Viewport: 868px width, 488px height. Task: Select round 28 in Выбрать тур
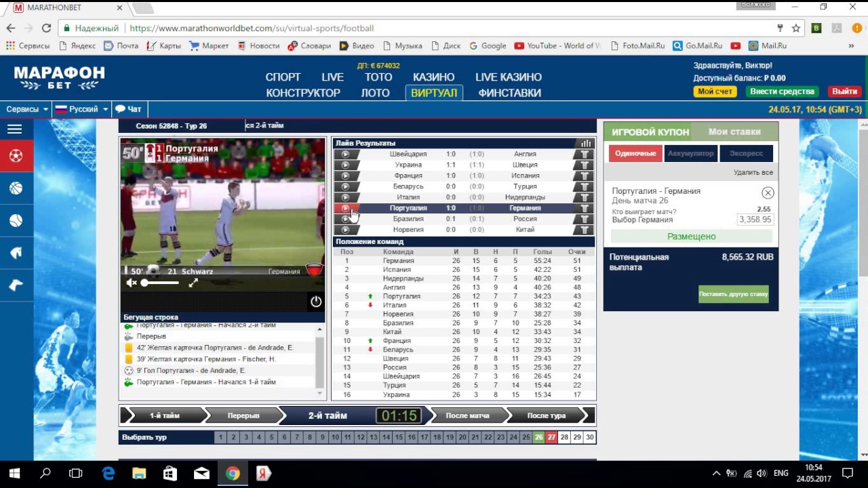click(564, 438)
